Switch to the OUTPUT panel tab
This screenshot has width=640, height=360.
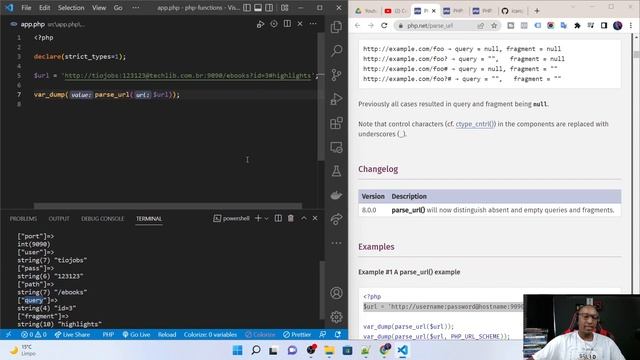pyautogui.click(x=59, y=219)
